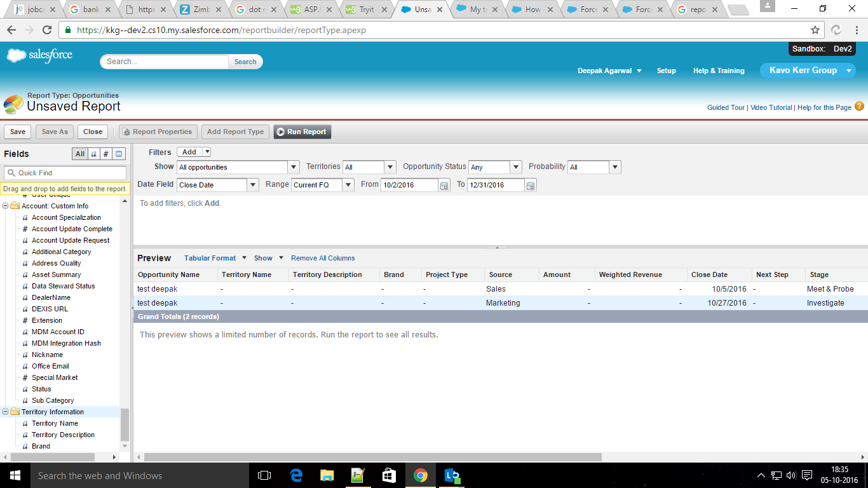
Task: Filter fields by number type icon
Action: tap(106, 154)
